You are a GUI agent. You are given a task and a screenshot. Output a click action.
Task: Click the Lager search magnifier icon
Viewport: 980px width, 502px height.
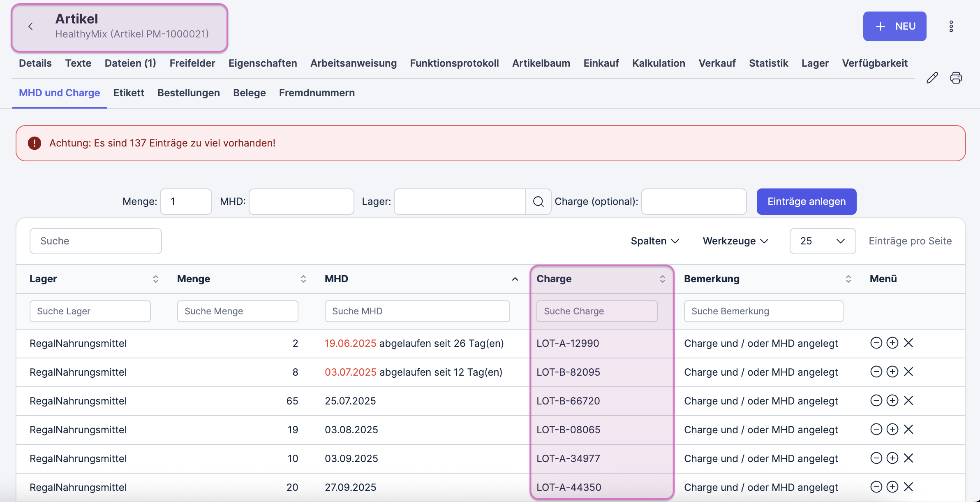(x=538, y=202)
